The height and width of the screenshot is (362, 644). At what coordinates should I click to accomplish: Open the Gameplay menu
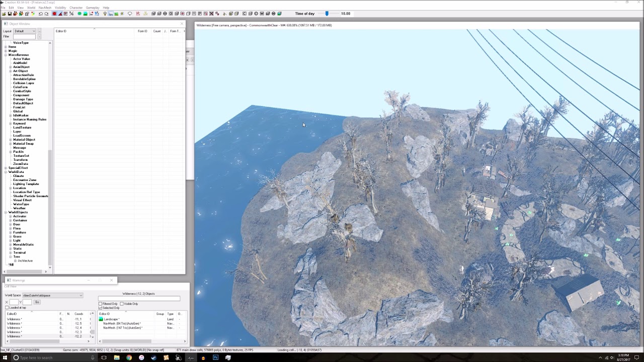(93, 8)
